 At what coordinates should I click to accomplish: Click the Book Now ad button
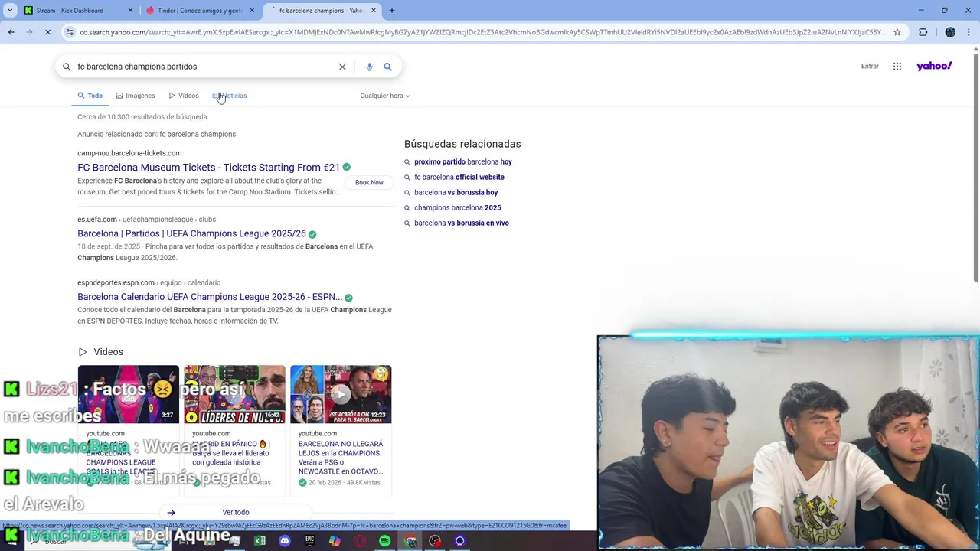coord(369,182)
